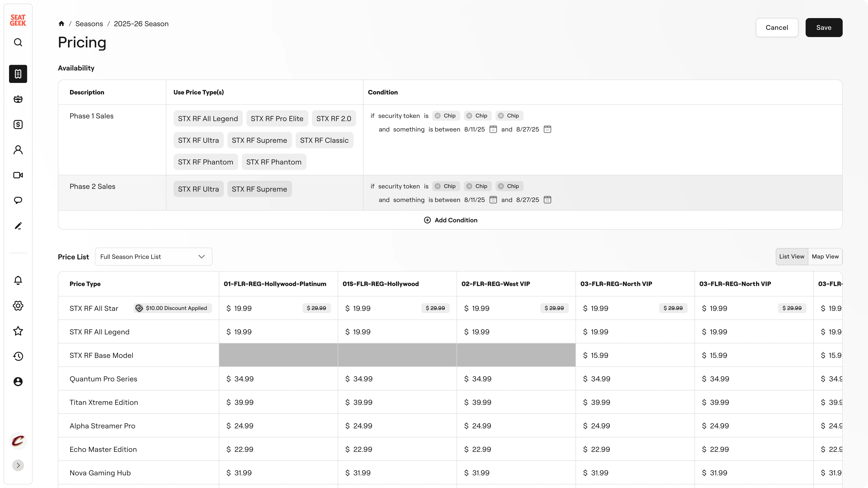Open the chat bubble sidebar icon

[x=18, y=200]
